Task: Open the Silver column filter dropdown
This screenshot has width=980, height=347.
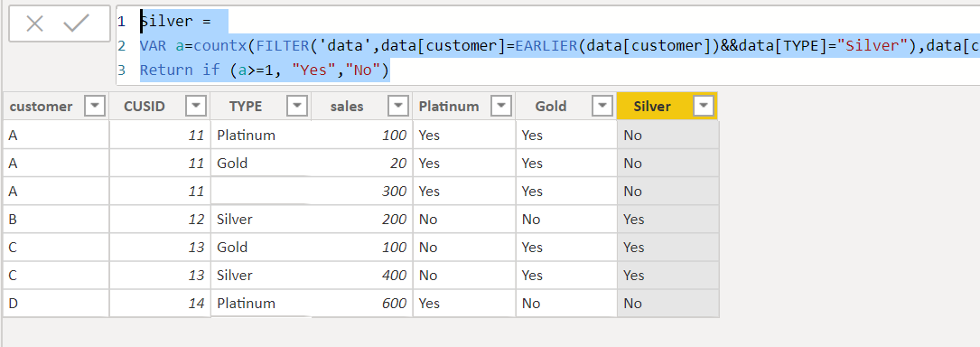Action: pyautogui.click(x=704, y=107)
